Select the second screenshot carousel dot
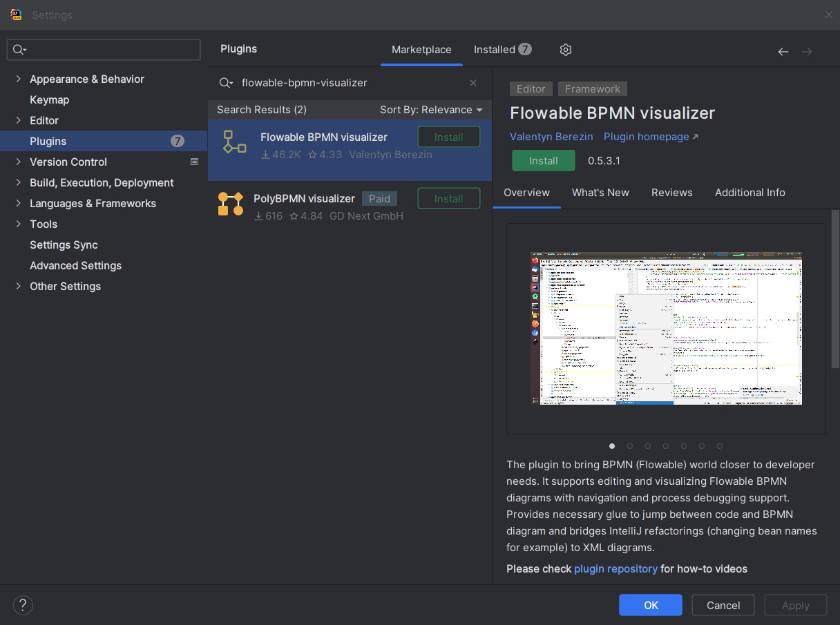The image size is (840, 625). click(630, 446)
